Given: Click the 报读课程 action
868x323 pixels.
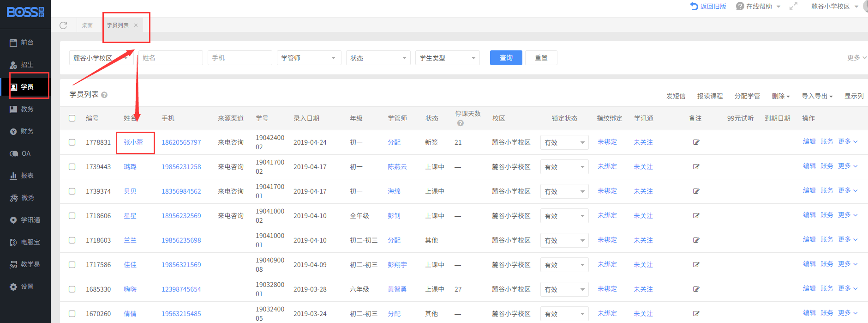Looking at the screenshot, I should pos(710,96).
